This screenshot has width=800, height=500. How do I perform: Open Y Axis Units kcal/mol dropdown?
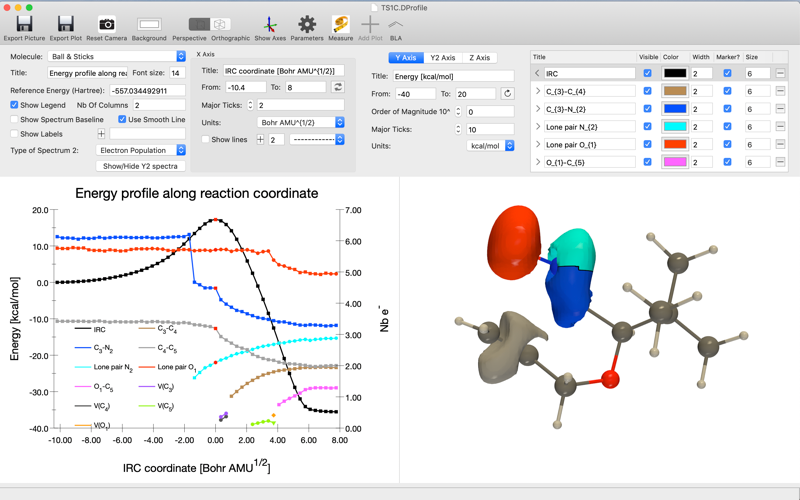[490, 146]
